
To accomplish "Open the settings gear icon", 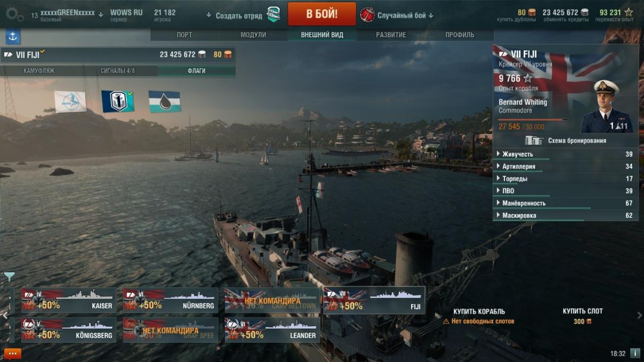I will tap(14, 14).
